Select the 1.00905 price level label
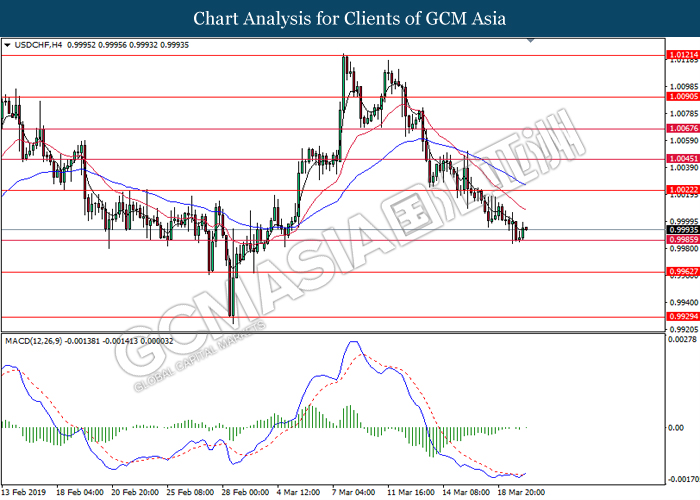This screenshot has width=700, height=500. point(683,96)
